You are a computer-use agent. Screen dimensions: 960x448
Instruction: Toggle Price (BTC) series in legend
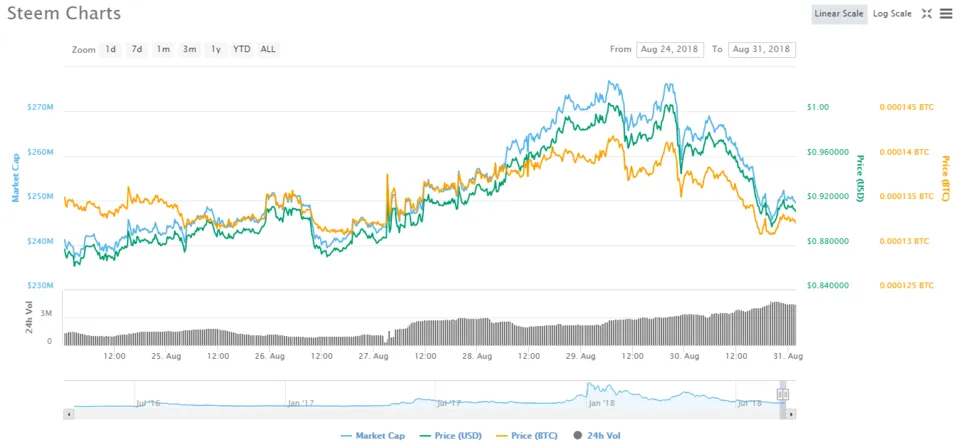click(x=525, y=436)
